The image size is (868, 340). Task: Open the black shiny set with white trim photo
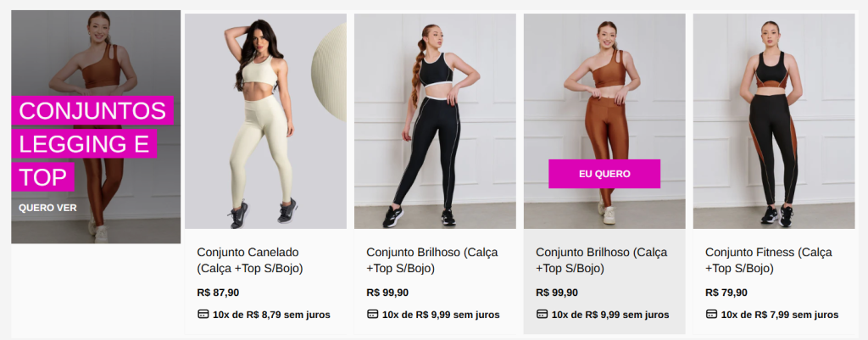coord(435,121)
